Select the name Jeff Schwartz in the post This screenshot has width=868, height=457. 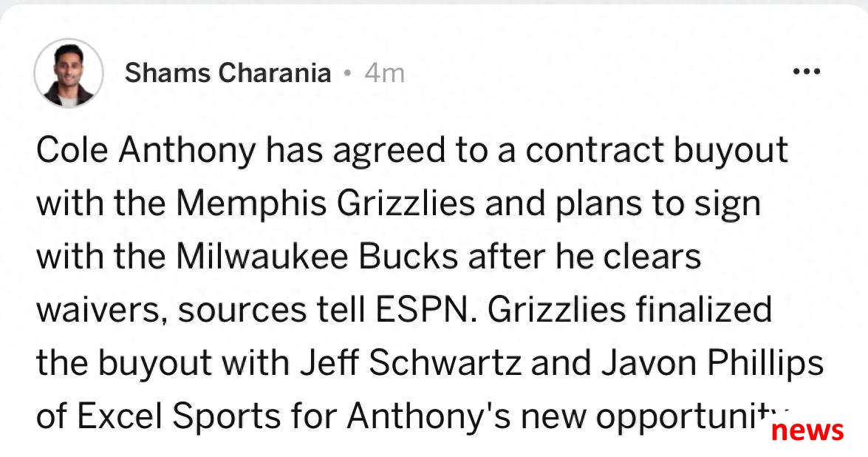coord(411,363)
